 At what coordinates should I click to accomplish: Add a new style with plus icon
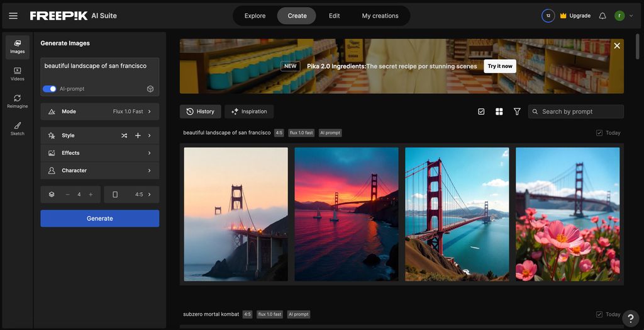138,135
